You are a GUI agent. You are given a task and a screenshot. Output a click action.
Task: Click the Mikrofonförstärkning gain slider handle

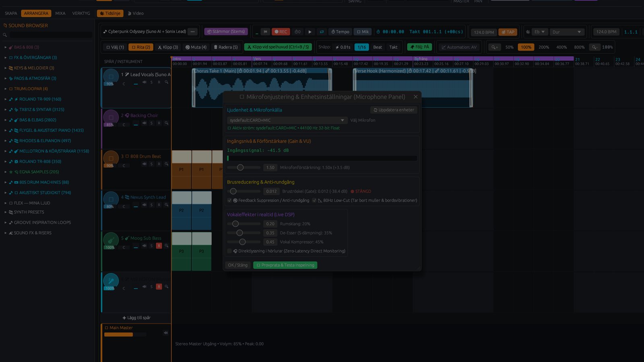tap(240, 167)
